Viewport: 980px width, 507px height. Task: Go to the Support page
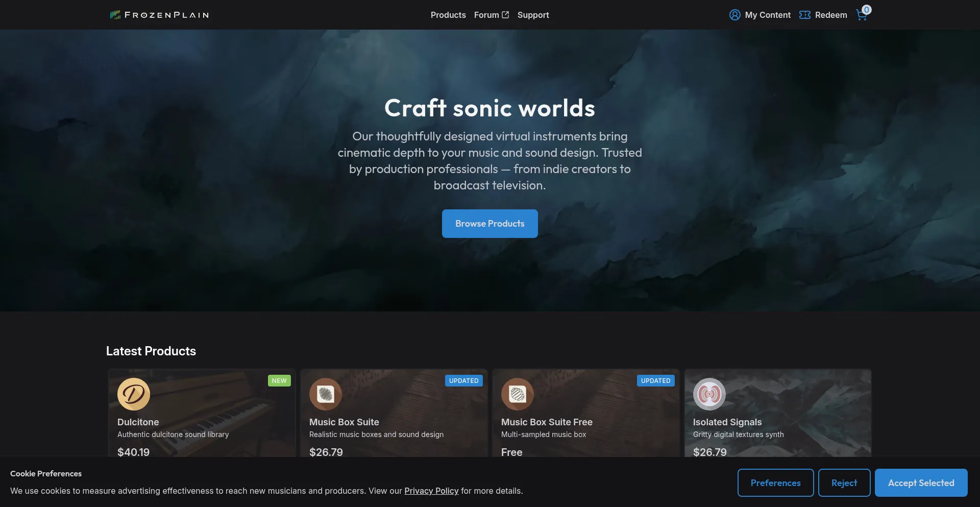click(x=533, y=15)
